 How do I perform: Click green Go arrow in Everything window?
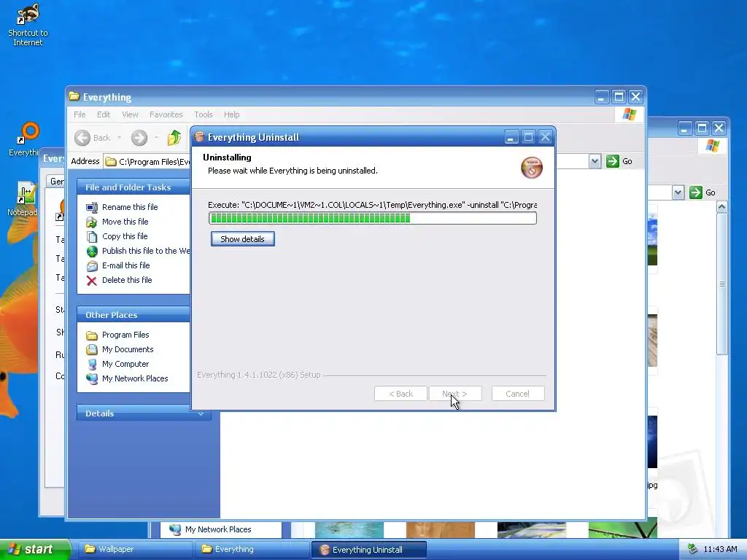(x=612, y=161)
